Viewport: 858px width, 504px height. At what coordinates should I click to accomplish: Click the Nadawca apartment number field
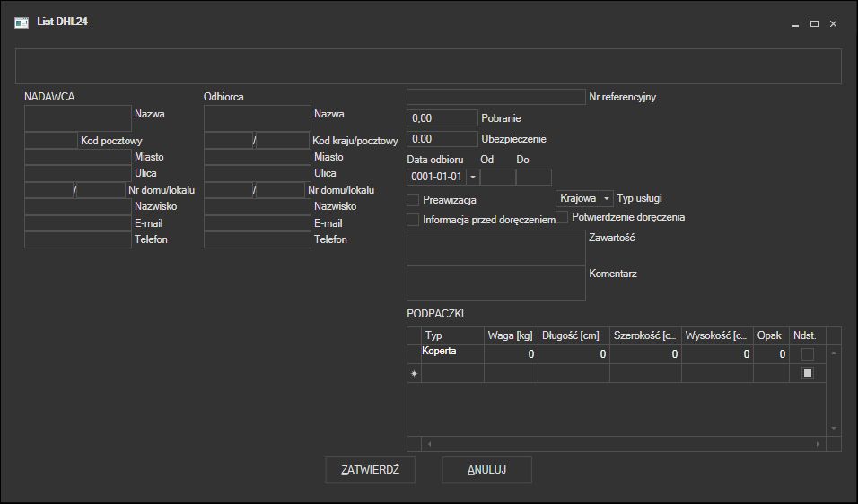point(101,190)
